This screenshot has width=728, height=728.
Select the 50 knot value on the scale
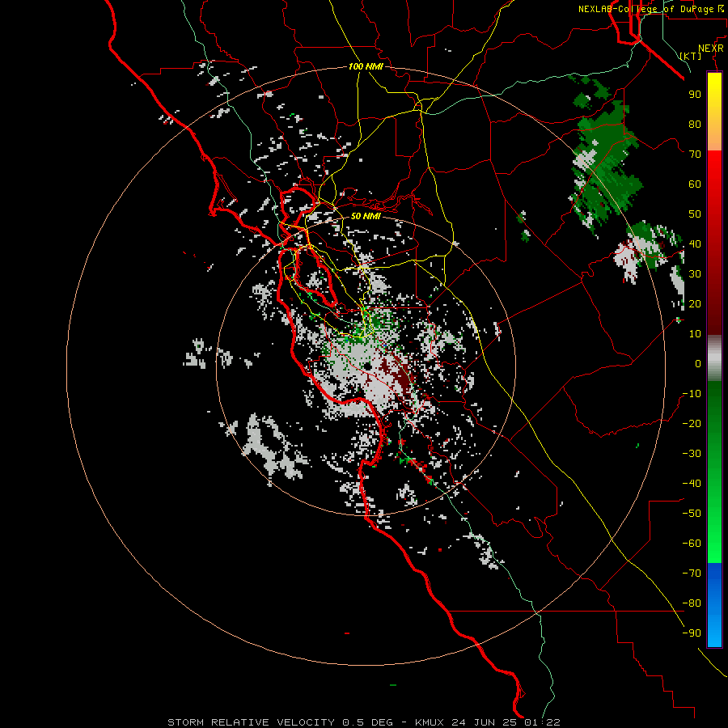click(x=695, y=214)
